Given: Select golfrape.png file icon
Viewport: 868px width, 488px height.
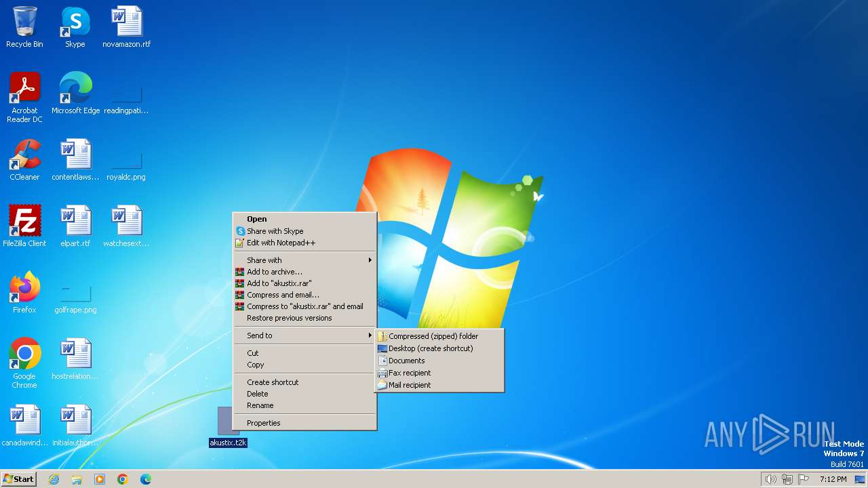Looking at the screenshot, I should 75,293.
